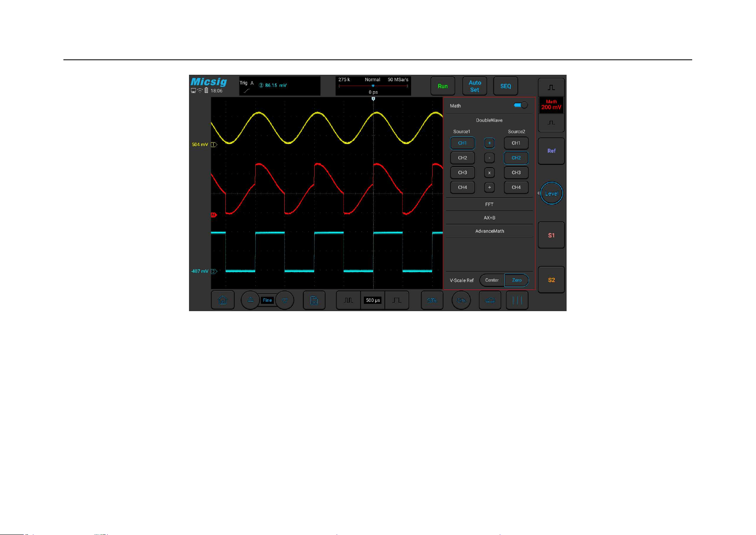This screenshot has height=535, width=756.
Task: Tap the three vertical lines cursor icon
Action: pos(517,300)
